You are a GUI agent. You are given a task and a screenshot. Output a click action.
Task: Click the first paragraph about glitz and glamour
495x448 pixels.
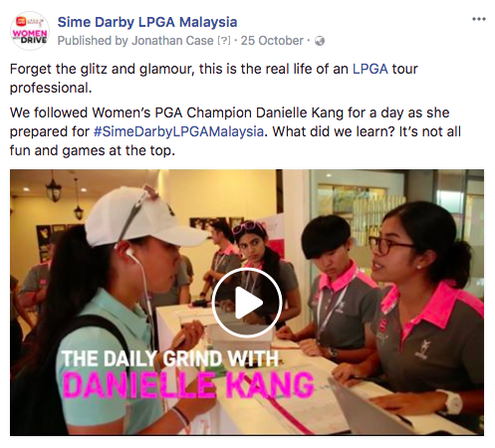(x=213, y=79)
